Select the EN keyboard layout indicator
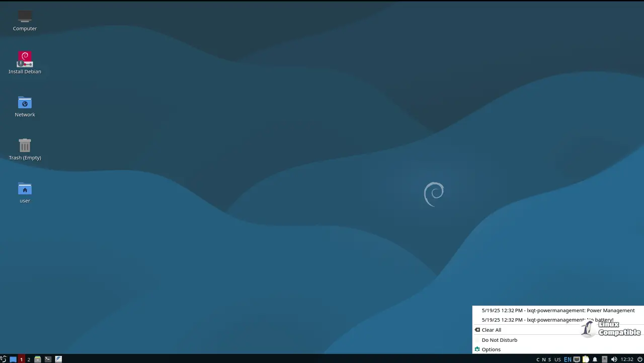 568,359
